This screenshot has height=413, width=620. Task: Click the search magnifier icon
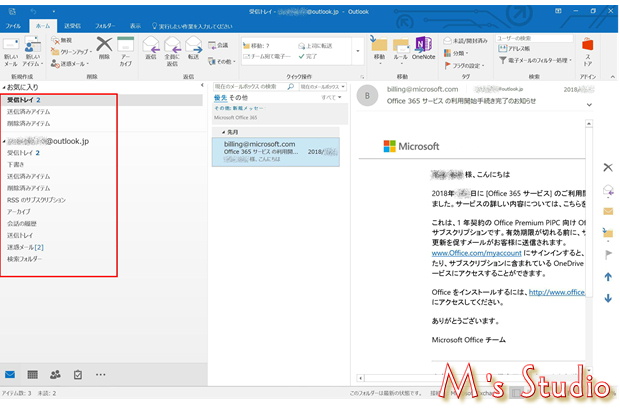[x=291, y=86]
